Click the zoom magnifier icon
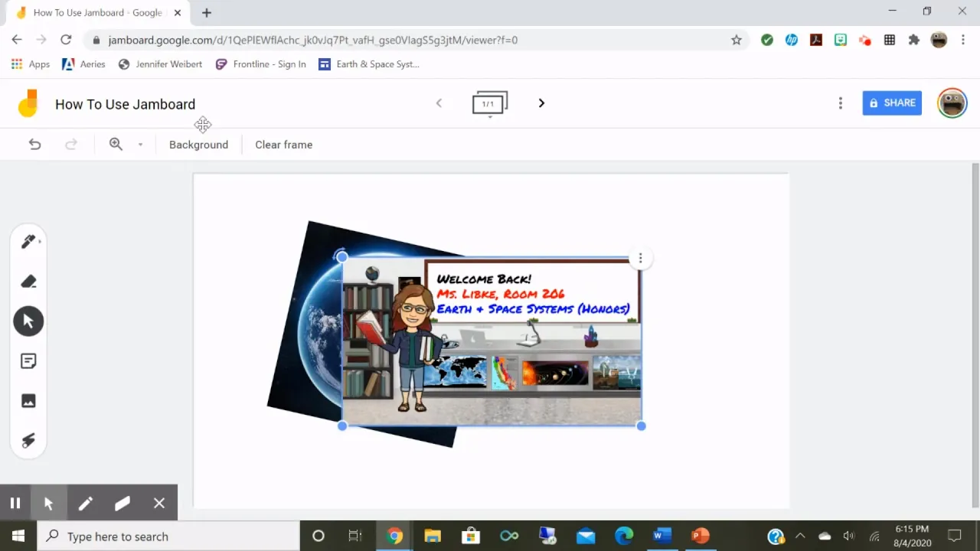The height and width of the screenshot is (551, 980). pyautogui.click(x=116, y=144)
